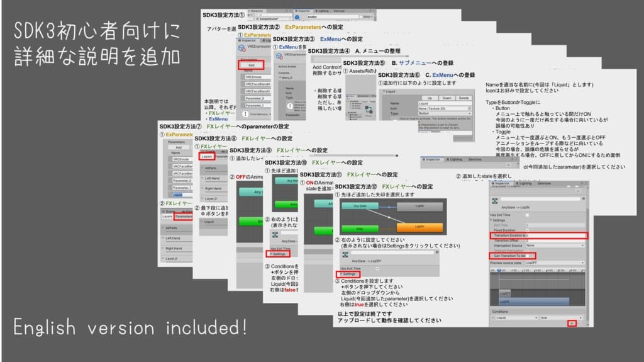Click the timeline playhead marker in transition preview
Image resolution: width=644 pixels, height=362 pixels.
(499, 270)
